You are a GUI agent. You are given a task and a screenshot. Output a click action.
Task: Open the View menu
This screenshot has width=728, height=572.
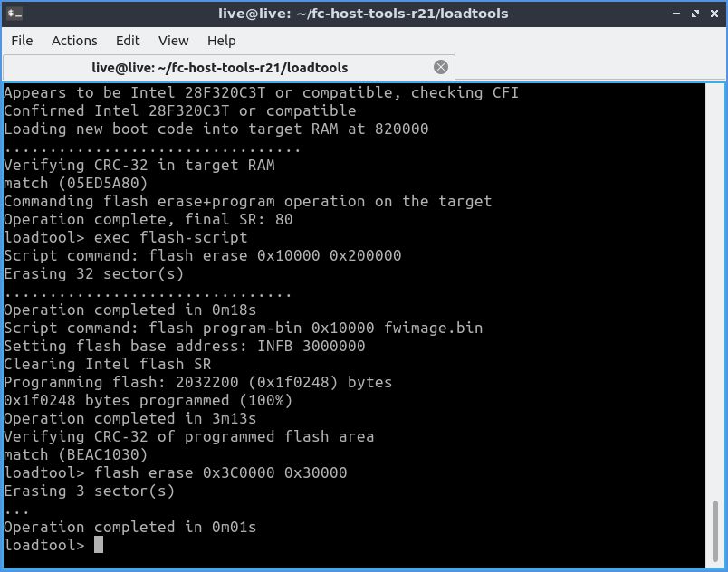point(173,41)
